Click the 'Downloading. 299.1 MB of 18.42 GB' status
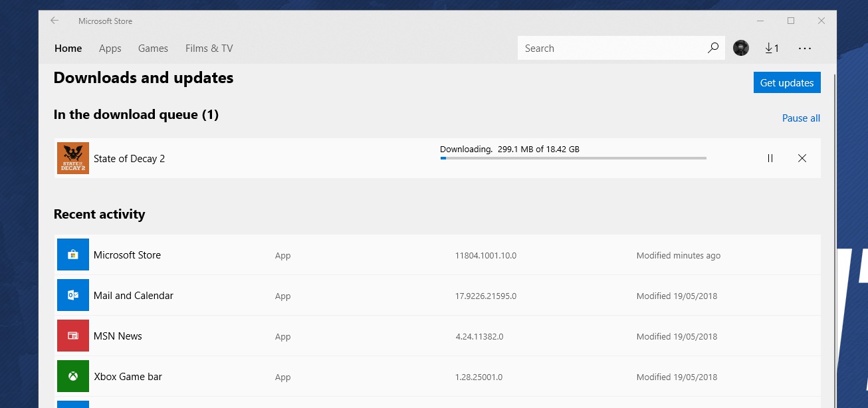 510,150
